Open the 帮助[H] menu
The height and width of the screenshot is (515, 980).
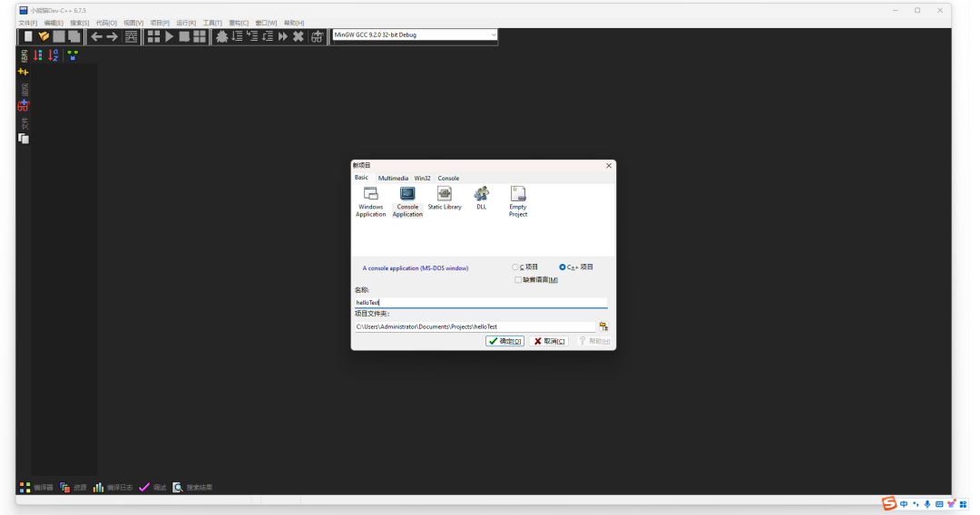294,23
